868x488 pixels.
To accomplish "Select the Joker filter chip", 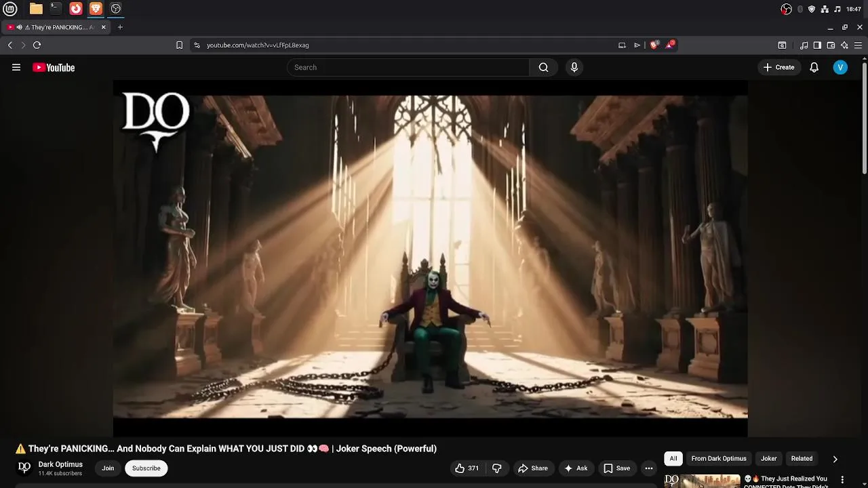I will point(769,459).
